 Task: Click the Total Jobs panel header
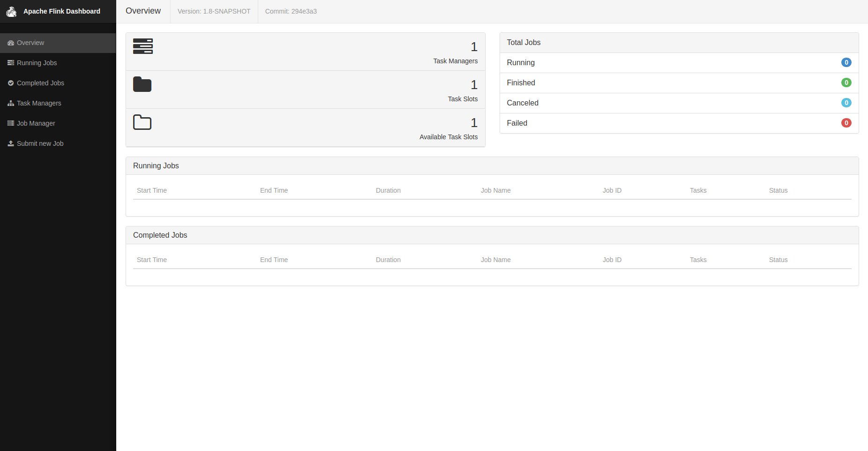[679, 43]
